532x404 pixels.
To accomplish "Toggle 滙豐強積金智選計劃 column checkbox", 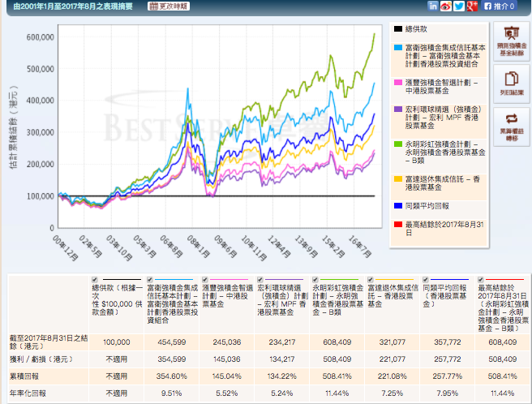I will click(204, 280).
